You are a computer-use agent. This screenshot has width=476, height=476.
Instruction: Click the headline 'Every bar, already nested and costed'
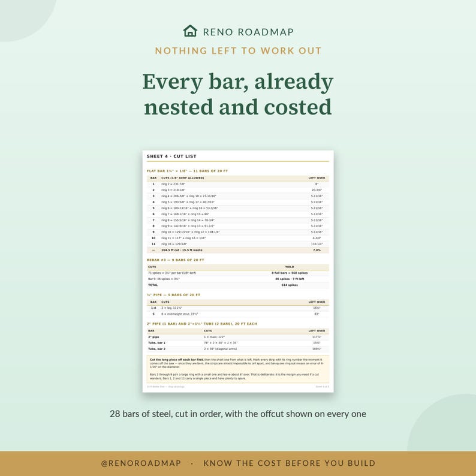[238, 94]
